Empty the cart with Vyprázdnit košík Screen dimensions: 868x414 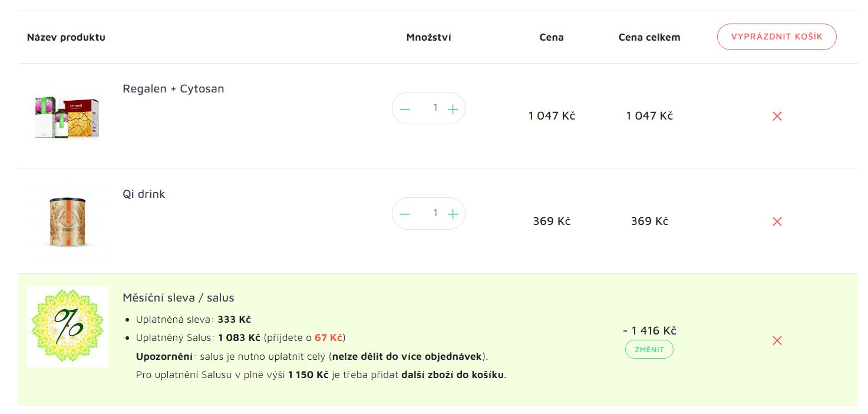click(777, 37)
